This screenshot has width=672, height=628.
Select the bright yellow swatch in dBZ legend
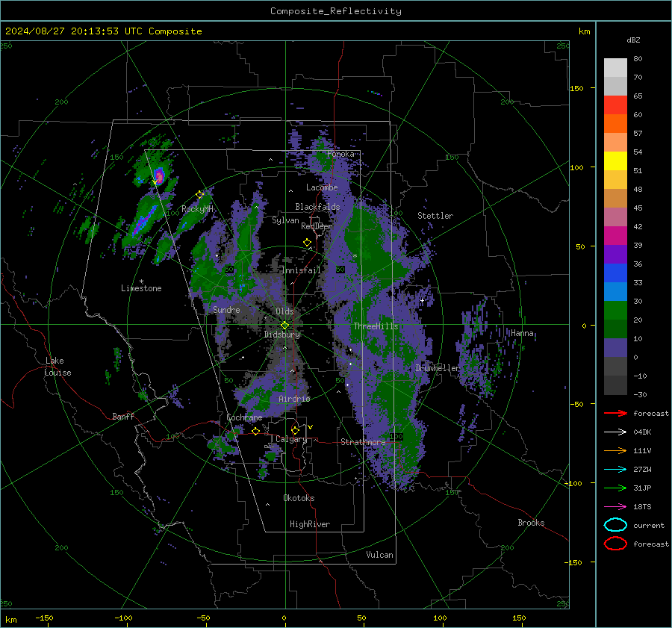615,161
